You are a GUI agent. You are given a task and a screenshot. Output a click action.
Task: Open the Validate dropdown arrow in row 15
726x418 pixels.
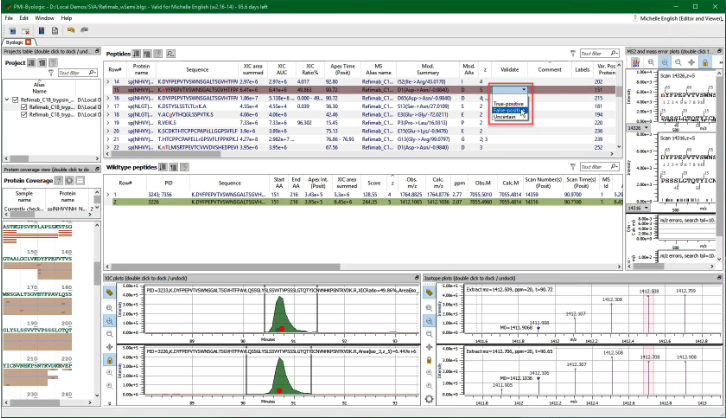(x=524, y=90)
